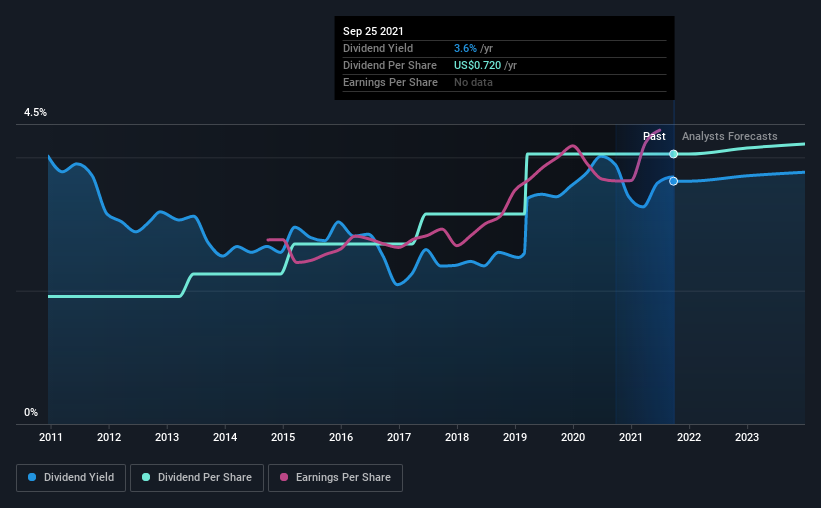Click the 2011 year label on axis

51,437
